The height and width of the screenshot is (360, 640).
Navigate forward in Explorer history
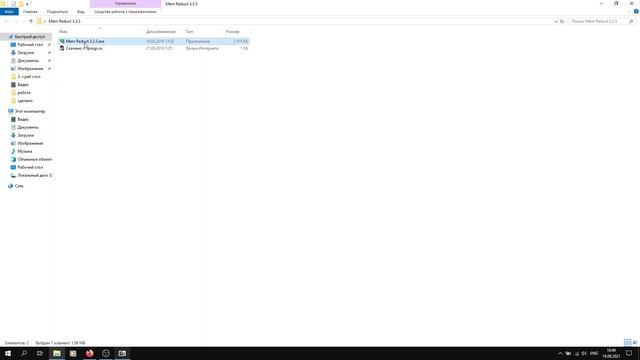click(x=16, y=21)
